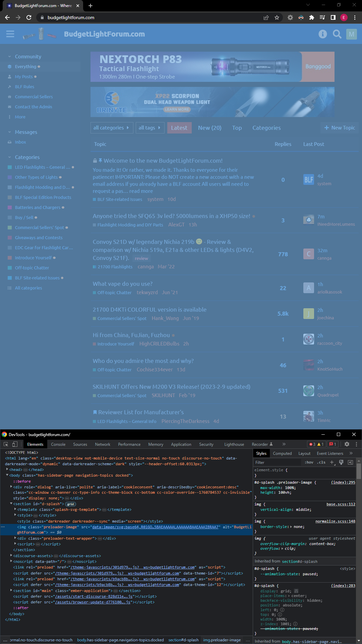Image resolution: width=362 pixels, height=644 pixels.
Task: Switch to the Console tab
Action: [x=58, y=444]
